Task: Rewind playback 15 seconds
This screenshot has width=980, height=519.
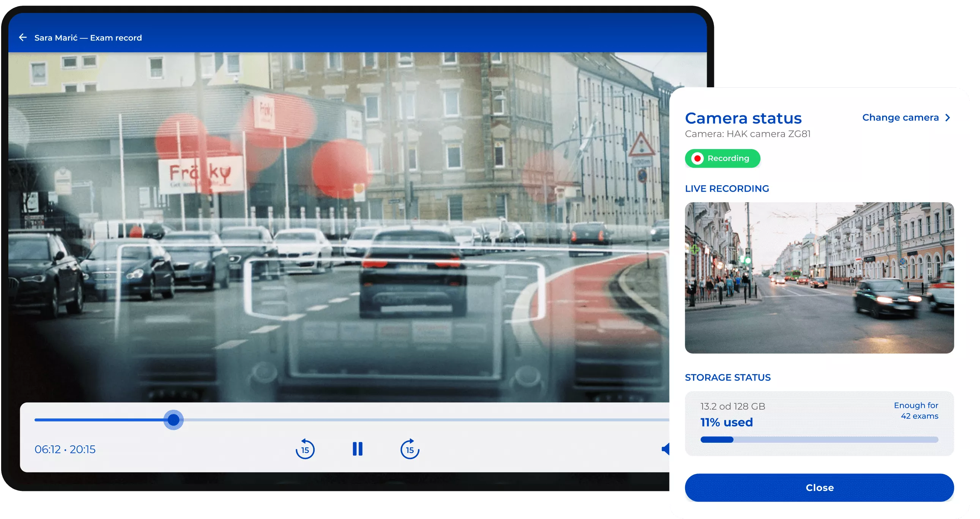Action: pyautogui.click(x=305, y=450)
